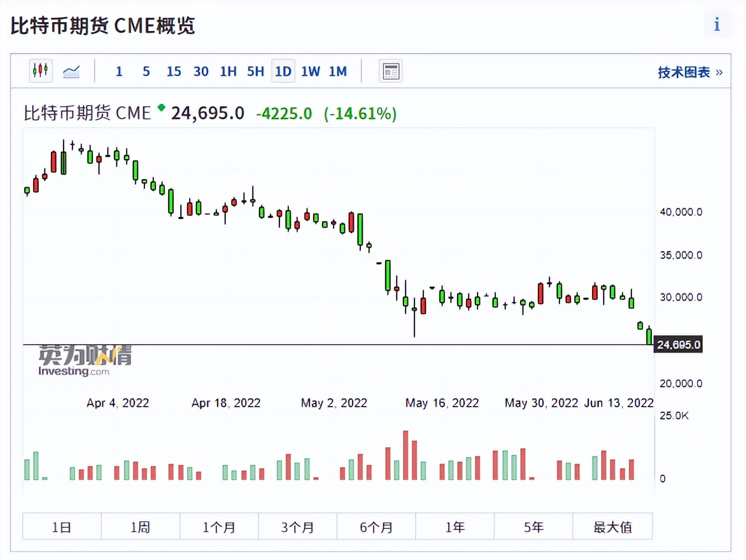
Task: Select the 1W interval
Action: click(x=310, y=71)
